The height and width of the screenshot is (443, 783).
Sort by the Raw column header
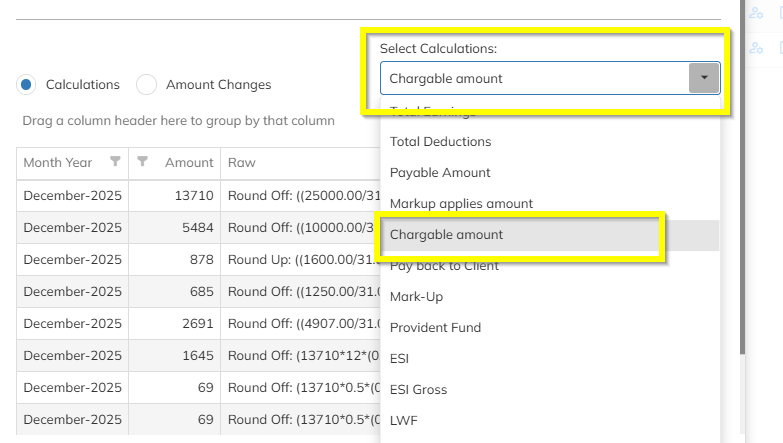tap(242, 162)
